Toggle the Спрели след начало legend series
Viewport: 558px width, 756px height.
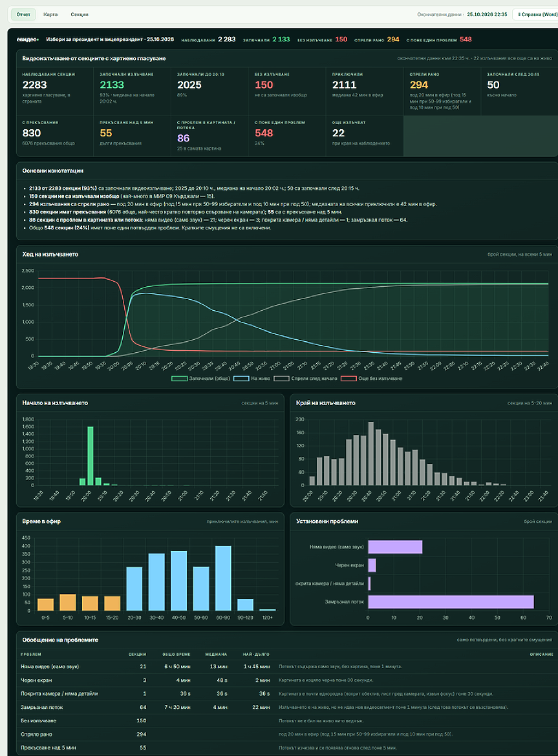pos(306,379)
